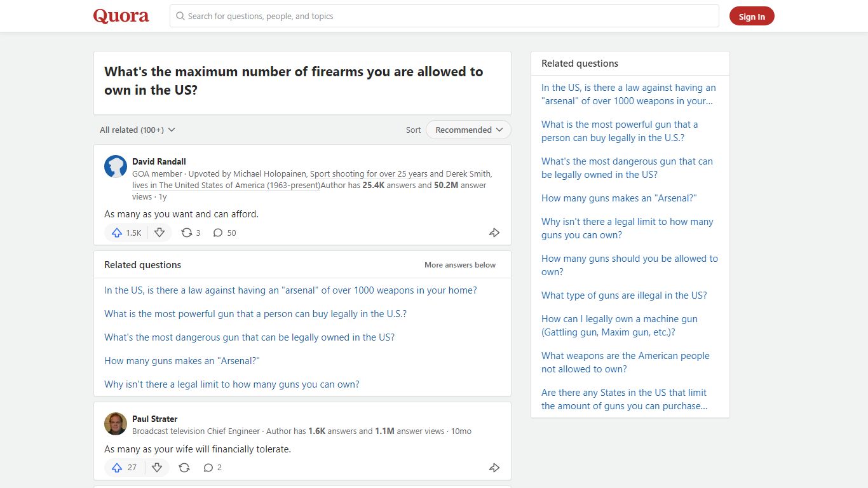Open the question title about maximum firearms

[x=294, y=81]
